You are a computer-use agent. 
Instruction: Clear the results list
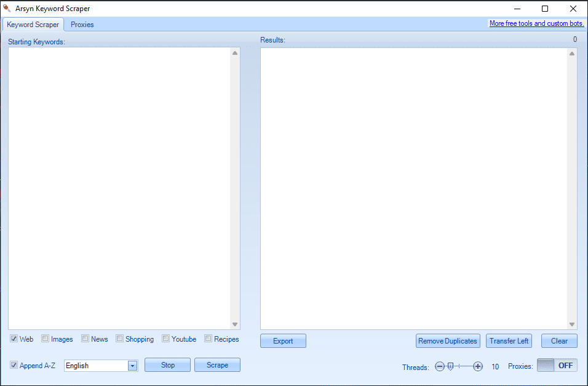[559, 341]
